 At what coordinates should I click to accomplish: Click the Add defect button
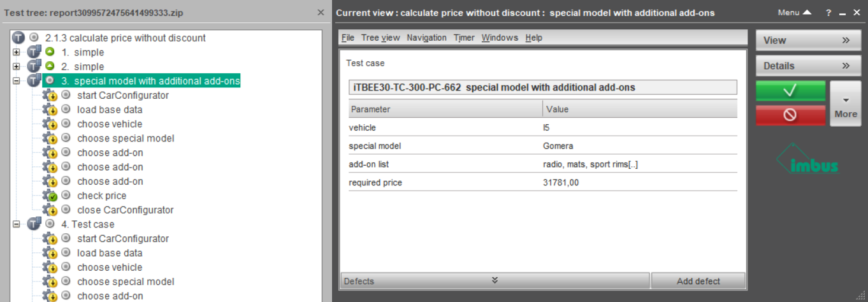pyautogui.click(x=698, y=280)
